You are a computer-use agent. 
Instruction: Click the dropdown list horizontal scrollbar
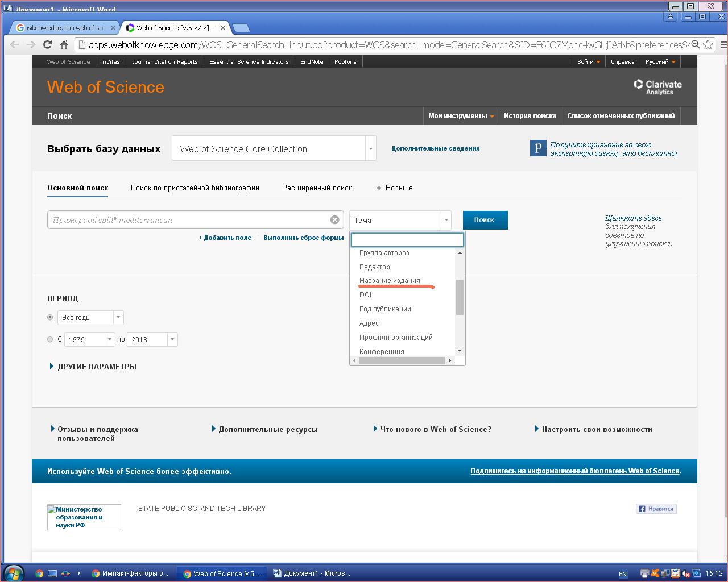(402, 360)
